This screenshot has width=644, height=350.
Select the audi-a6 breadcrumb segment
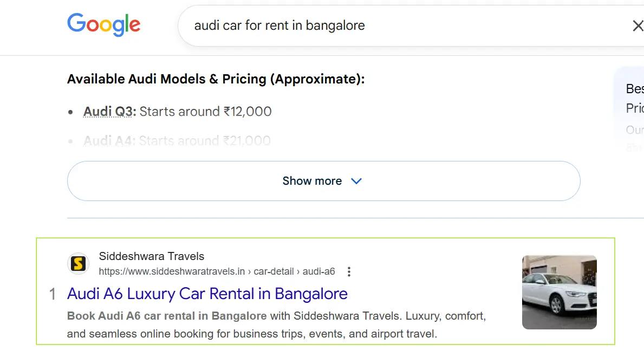click(x=318, y=271)
